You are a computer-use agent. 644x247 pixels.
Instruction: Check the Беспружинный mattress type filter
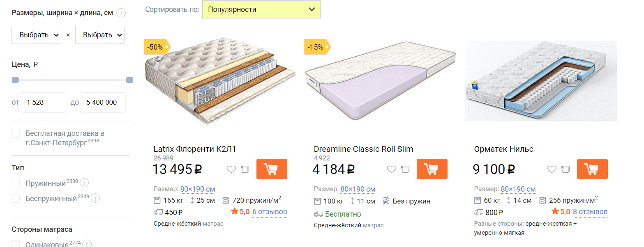pos(16,198)
